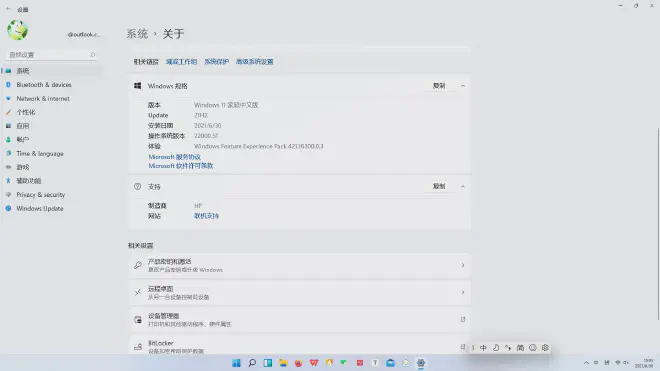Toggle IME 简 simplified/traditional mode
Image resolution: width=660 pixels, height=371 pixels.
coord(520,348)
